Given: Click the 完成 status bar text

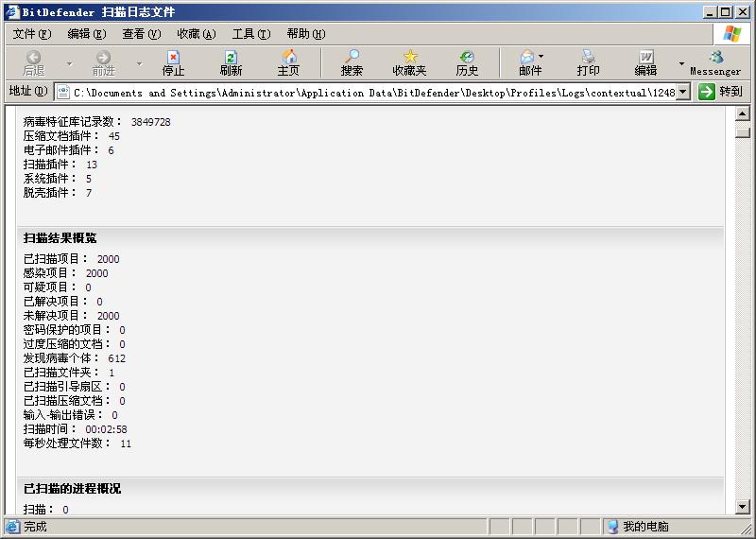Looking at the screenshot, I should coord(35,527).
